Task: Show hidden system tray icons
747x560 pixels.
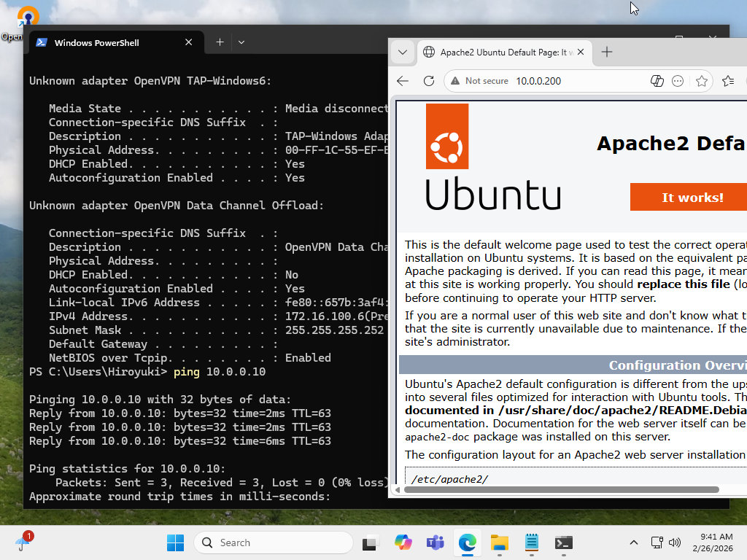Action: tap(634, 542)
